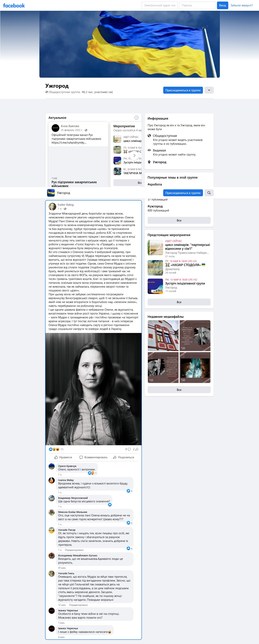Open the #ужгород topic

155,206
